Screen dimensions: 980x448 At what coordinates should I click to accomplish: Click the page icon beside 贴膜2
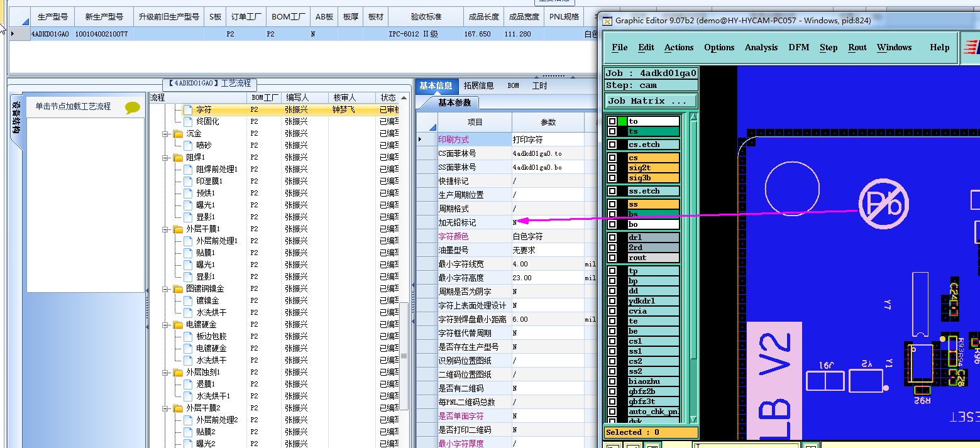(188, 432)
